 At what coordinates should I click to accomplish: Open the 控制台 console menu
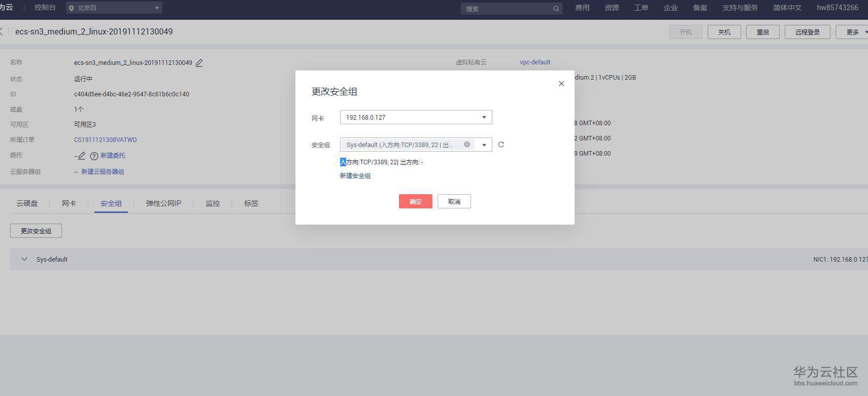click(x=45, y=8)
